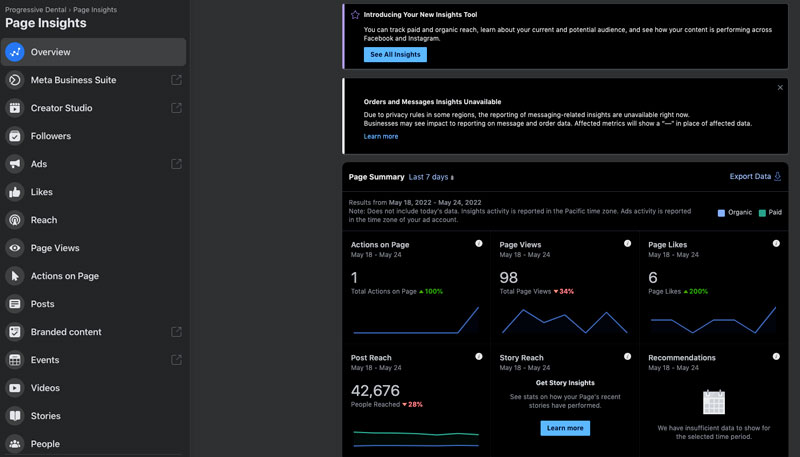Viewport: 800px width, 457px height.
Task: Click info icon on Page Likes card
Action: 776,244
